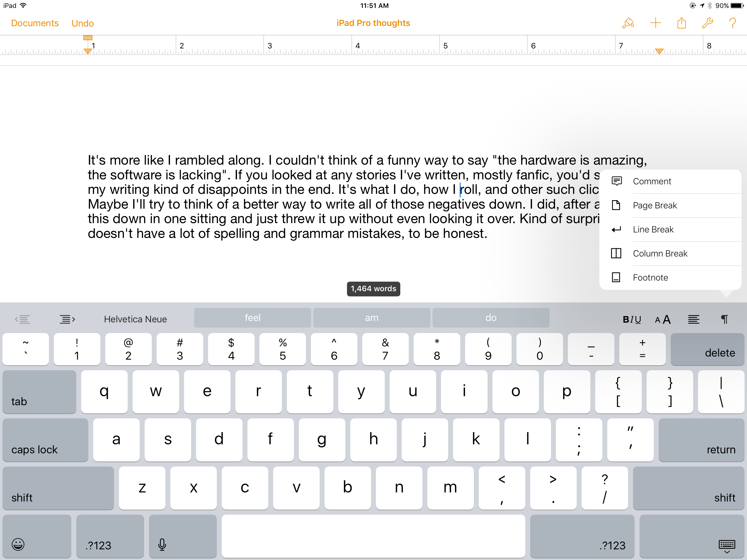The width and height of the screenshot is (747, 560).
Task: Open the text alignment options
Action: coord(694,319)
